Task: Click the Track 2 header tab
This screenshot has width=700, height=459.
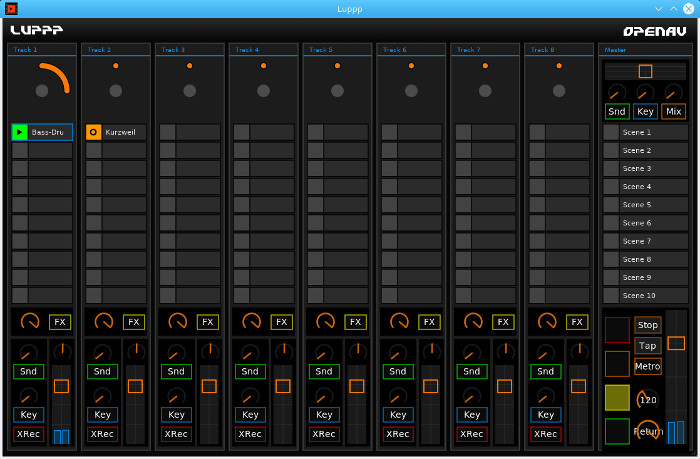Action: coord(116,50)
